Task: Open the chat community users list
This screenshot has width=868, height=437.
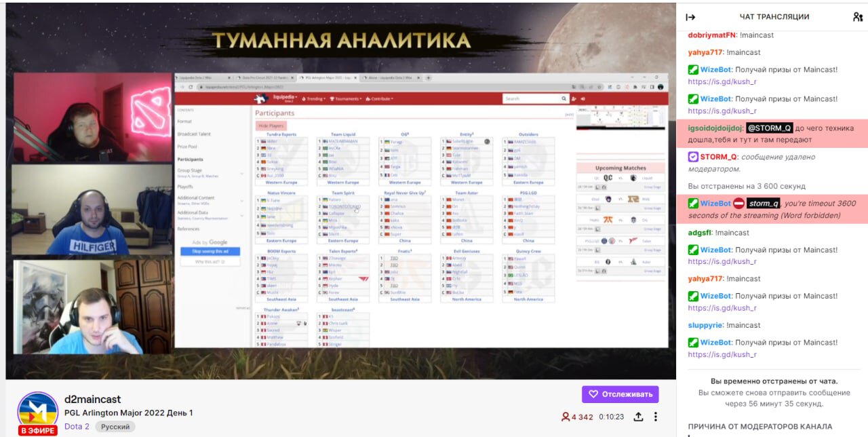Action: pyautogui.click(x=857, y=17)
